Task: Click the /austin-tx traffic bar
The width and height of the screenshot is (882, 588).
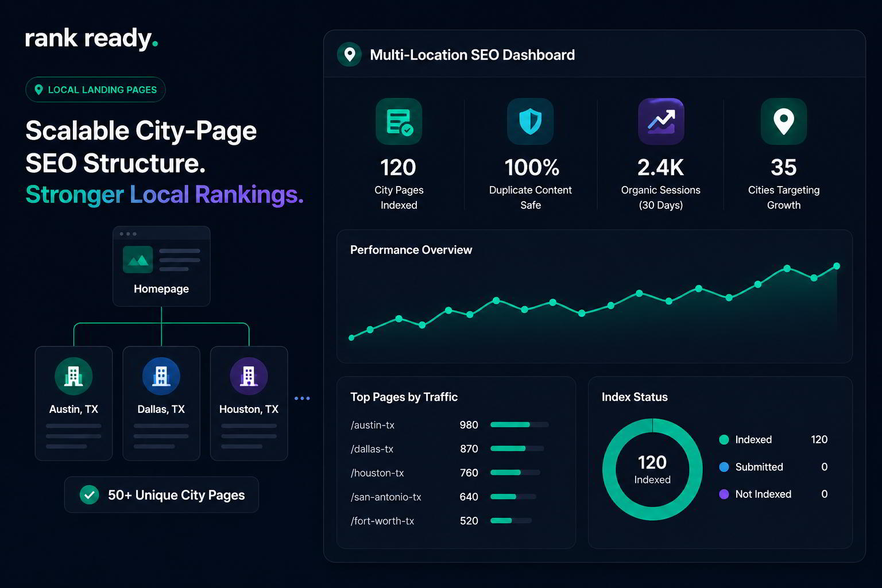Action: (x=520, y=425)
